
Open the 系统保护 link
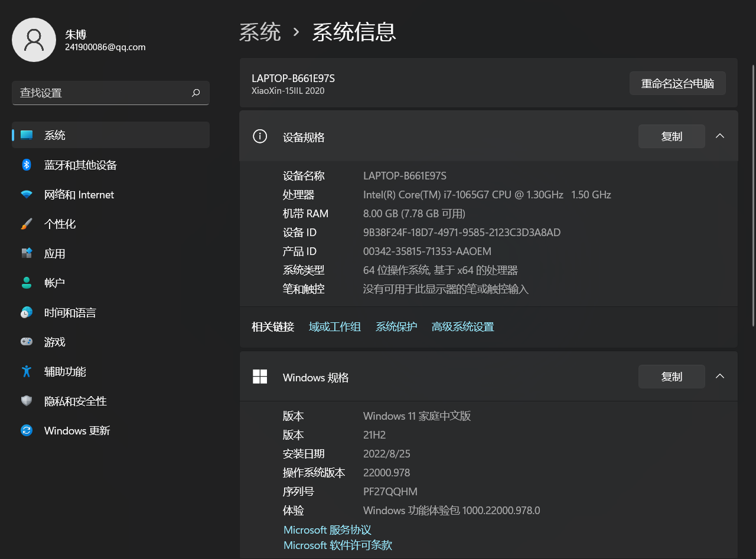396,326
